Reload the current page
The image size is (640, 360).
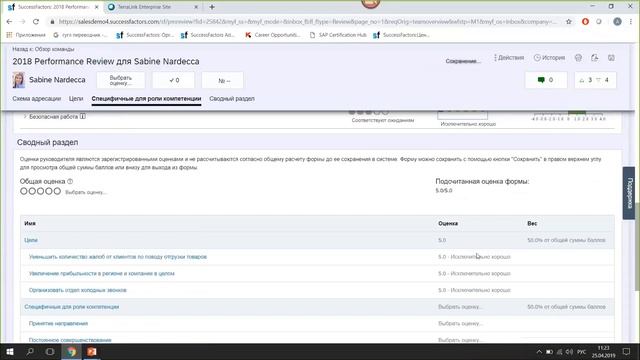coord(36,22)
